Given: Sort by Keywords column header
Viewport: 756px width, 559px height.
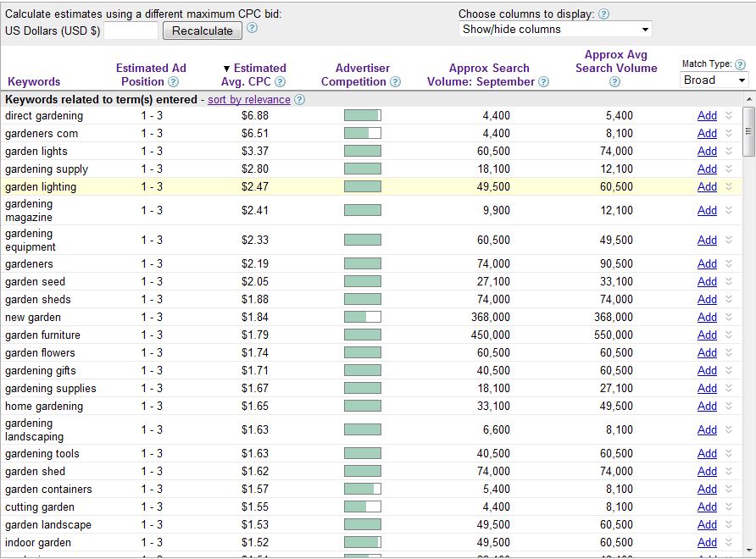Looking at the screenshot, I should click(34, 82).
